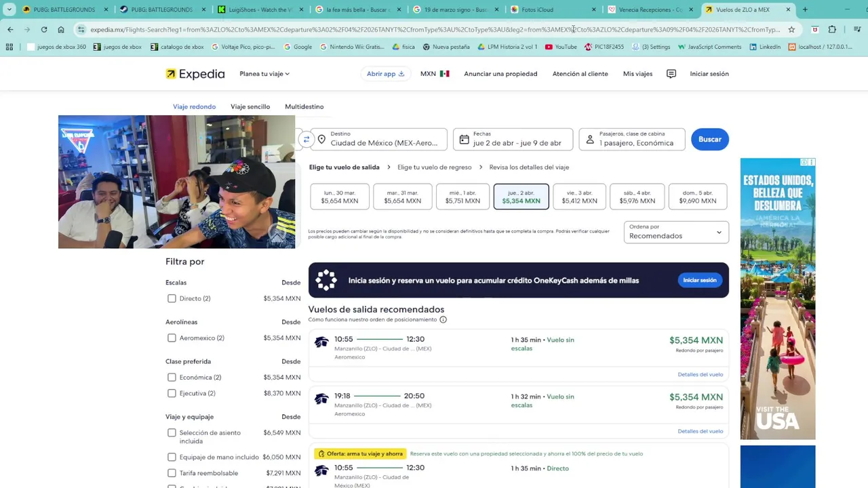Click 'Elige tu vuelo de regreso' step
The height and width of the screenshot is (488, 868).
435,167
